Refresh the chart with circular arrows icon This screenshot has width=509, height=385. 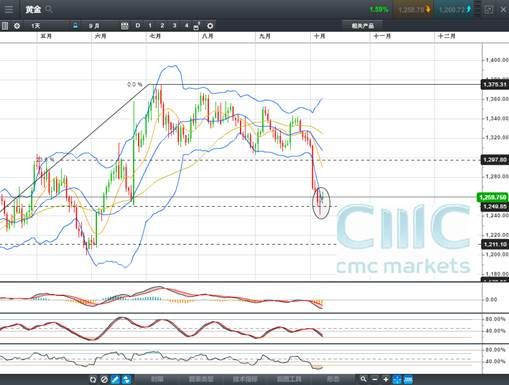(x=93, y=379)
